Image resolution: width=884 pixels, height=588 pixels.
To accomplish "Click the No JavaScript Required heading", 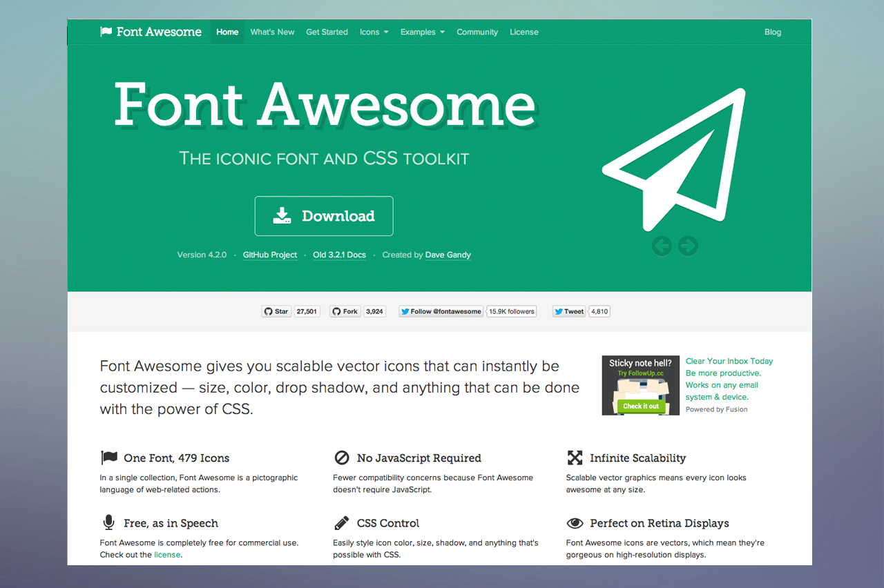I will pos(419,458).
